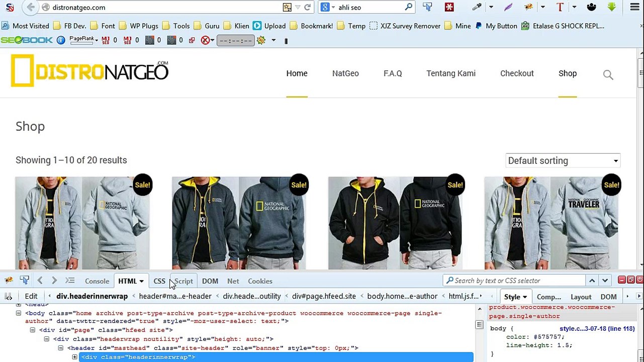Open the Firefox hamburger menu
The image size is (644, 362).
tap(634, 7)
